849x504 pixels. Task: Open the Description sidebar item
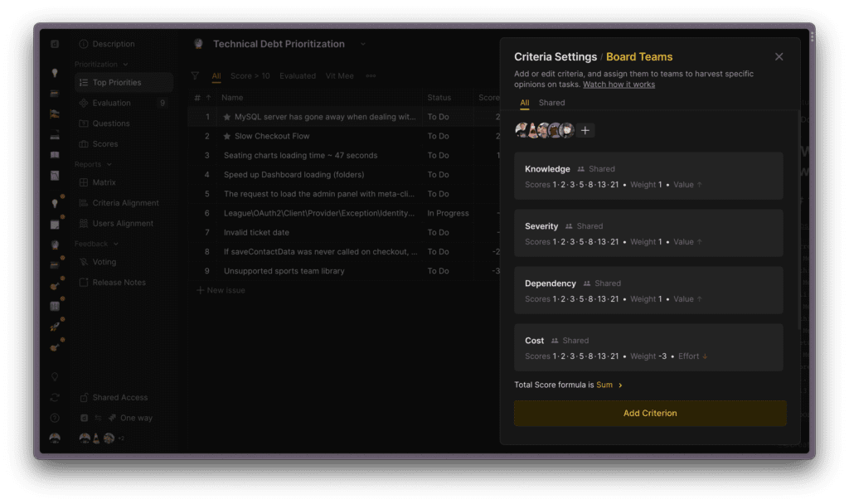click(107, 44)
